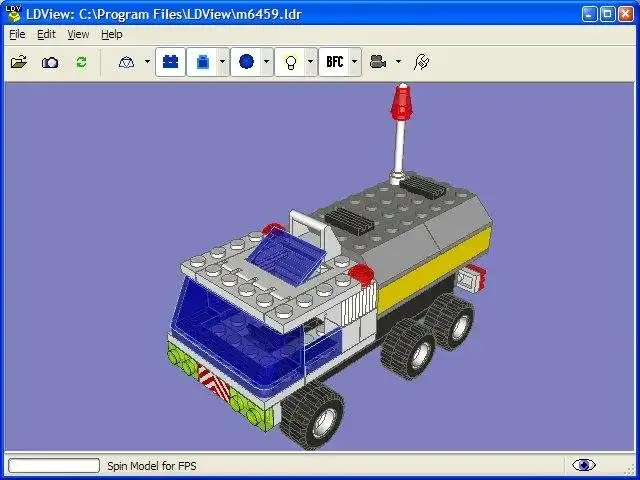Click 'Spin Model for FPS' status text

[x=152, y=466]
